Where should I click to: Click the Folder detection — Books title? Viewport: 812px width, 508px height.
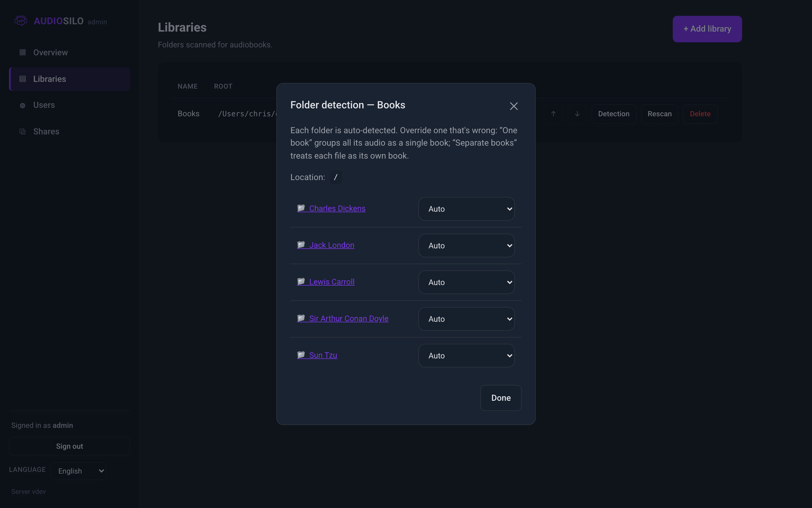[x=348, y=105]
